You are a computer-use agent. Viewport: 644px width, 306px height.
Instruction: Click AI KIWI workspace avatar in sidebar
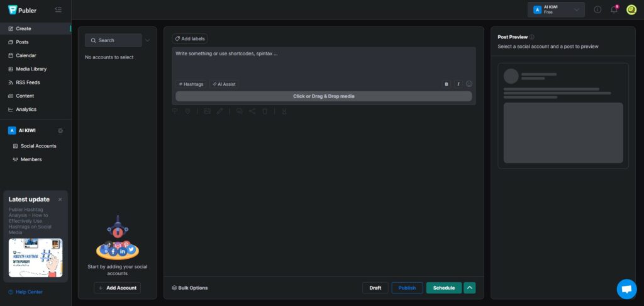click(x=12, y=130)
